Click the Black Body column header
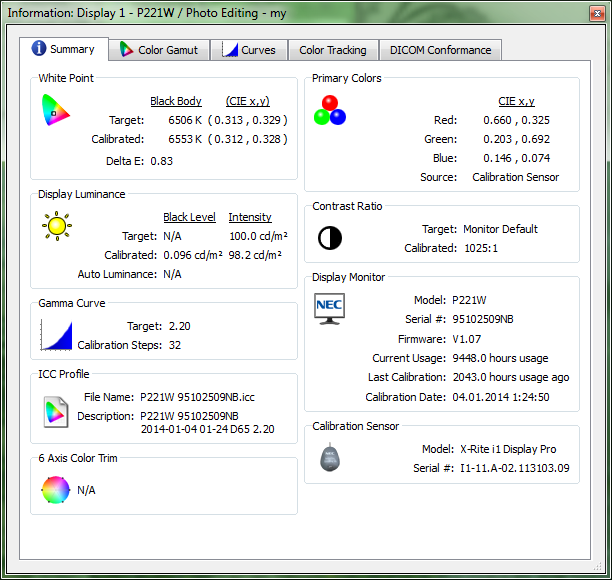 coord(176,101)
